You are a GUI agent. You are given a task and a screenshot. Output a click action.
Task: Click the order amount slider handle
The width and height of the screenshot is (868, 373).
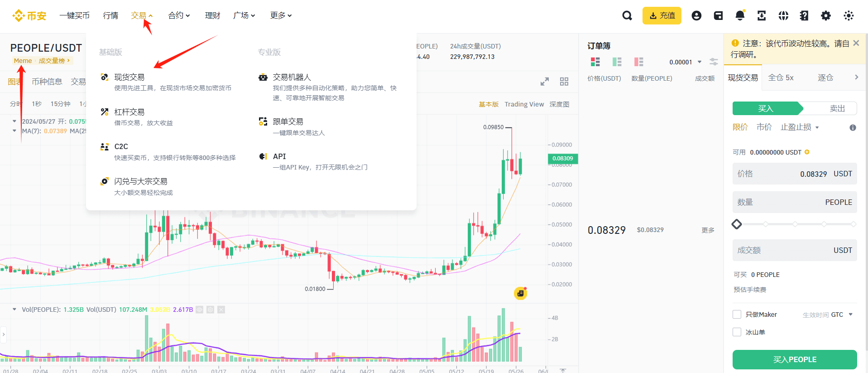[737, 224]
